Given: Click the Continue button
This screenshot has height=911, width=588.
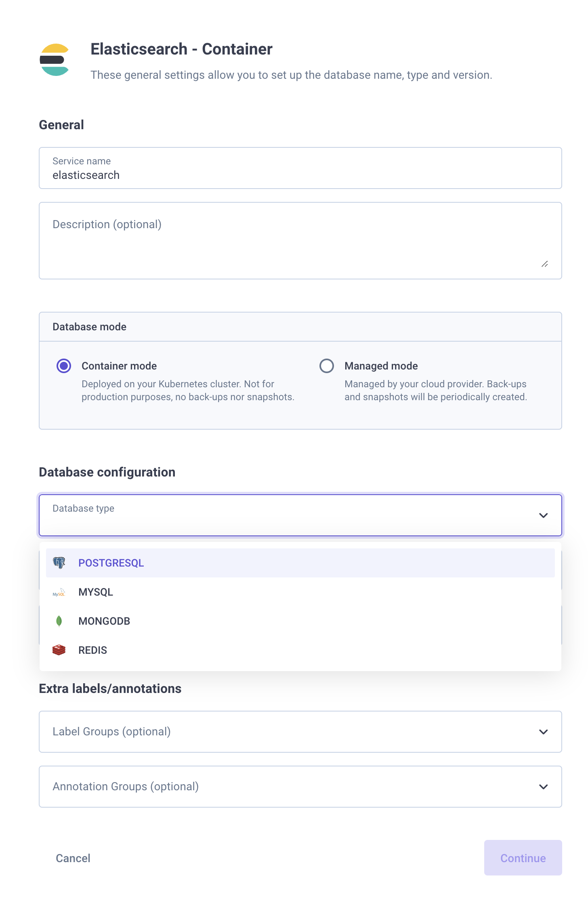Looking at the screenshot, I should tap(523, 858).
